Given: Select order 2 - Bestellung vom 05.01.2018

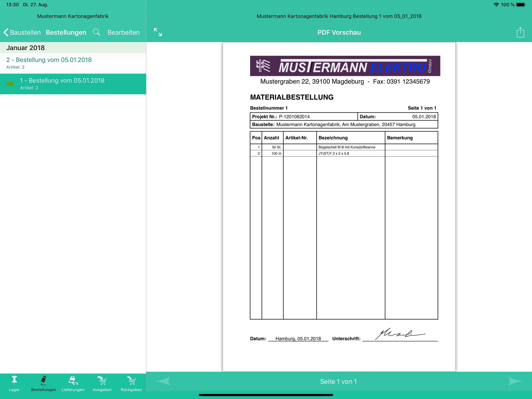Looking at the screenshot, I should tap(73, 63).
